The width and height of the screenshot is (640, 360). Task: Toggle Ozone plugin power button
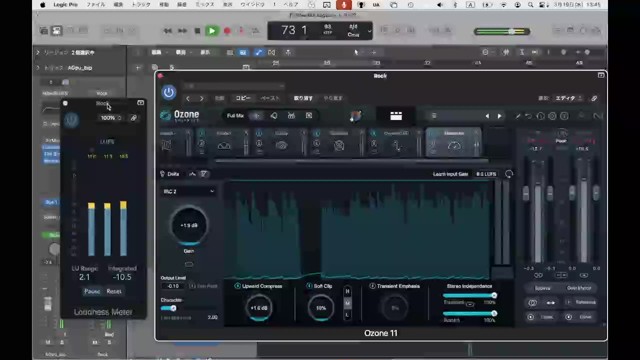169,93
